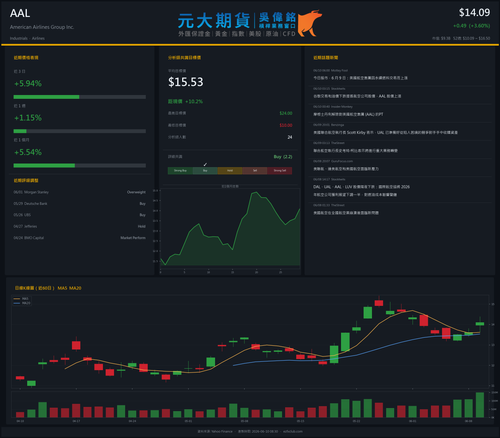Click the checkmark marker above rating scale

pyautogui.click(x=205, y=164)
